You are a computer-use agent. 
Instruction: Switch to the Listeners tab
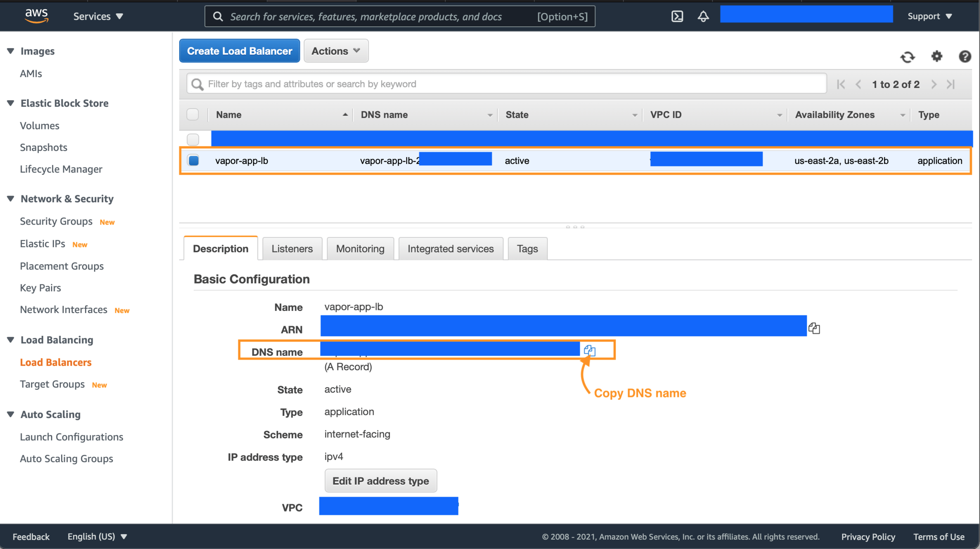pyautogui.click(x=292, y=249)
